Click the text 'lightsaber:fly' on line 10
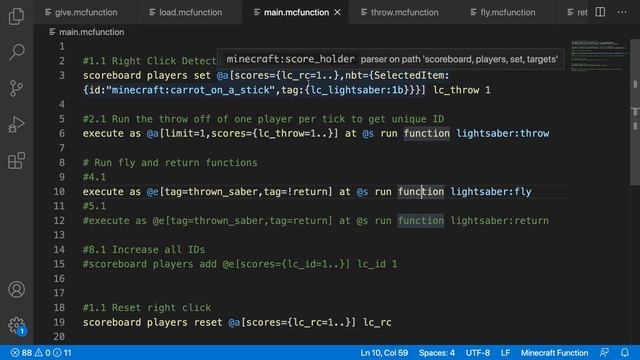640x360 pixels. (491, 192)
